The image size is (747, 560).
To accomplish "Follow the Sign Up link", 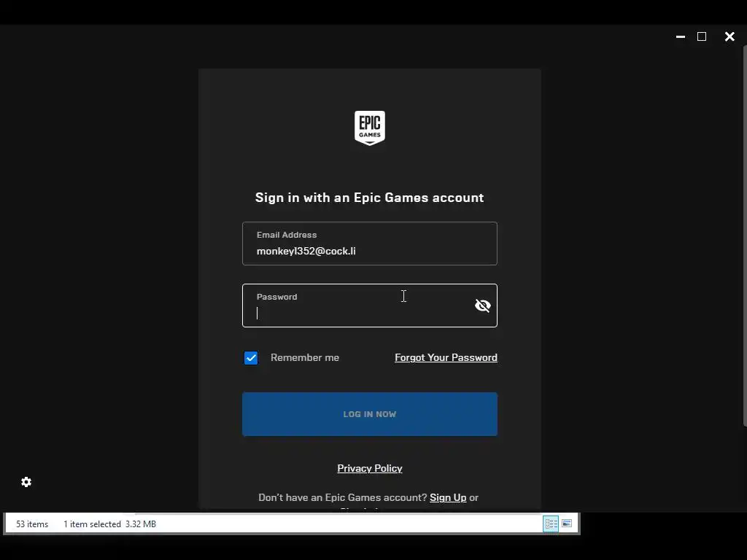I will pyautogui.click(x=448, y=497).
